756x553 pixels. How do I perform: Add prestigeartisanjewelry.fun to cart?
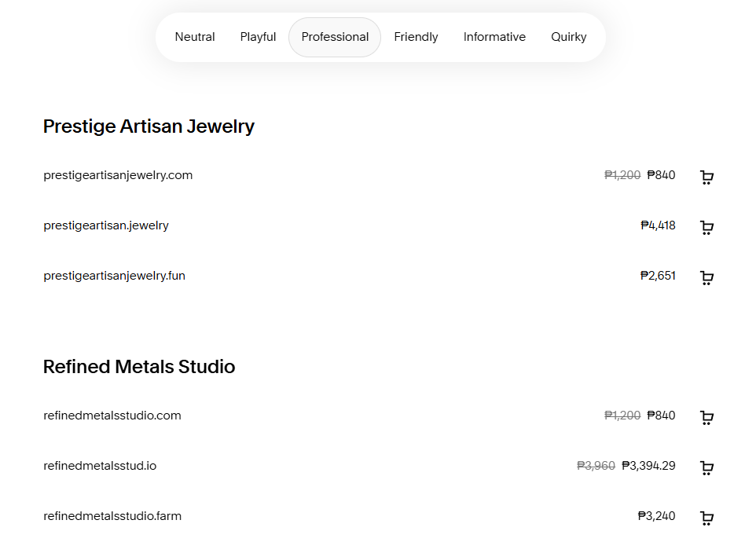pyautogui.click(x=706, y=278)
